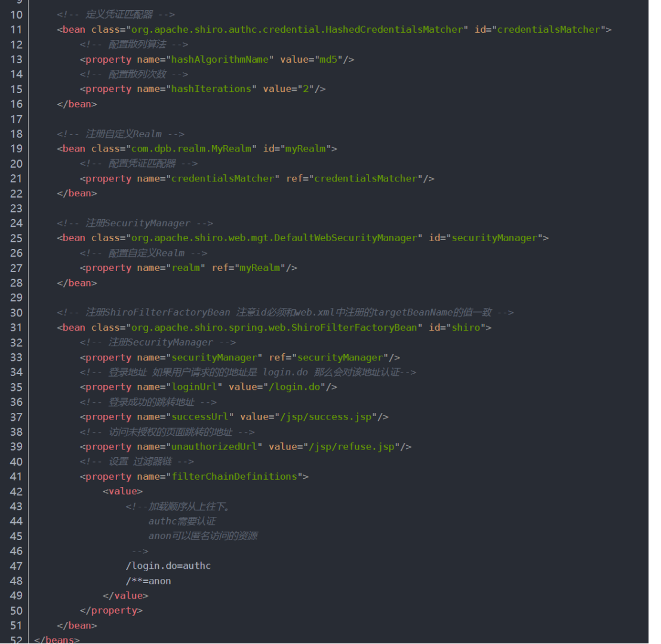661x644 pixels.
Task: Click the "/jsp/success.jsp" value
Action: (325, 417)
